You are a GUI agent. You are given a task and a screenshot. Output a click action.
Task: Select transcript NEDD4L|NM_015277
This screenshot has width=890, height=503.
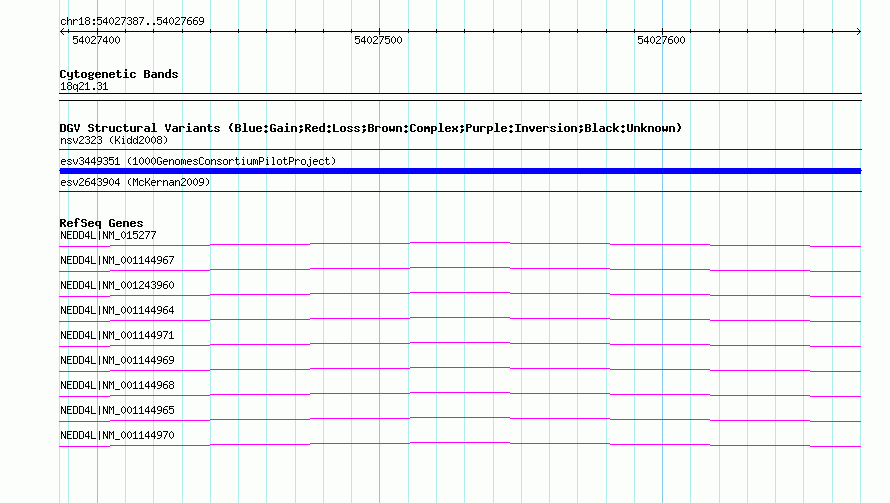coord(108,235)
